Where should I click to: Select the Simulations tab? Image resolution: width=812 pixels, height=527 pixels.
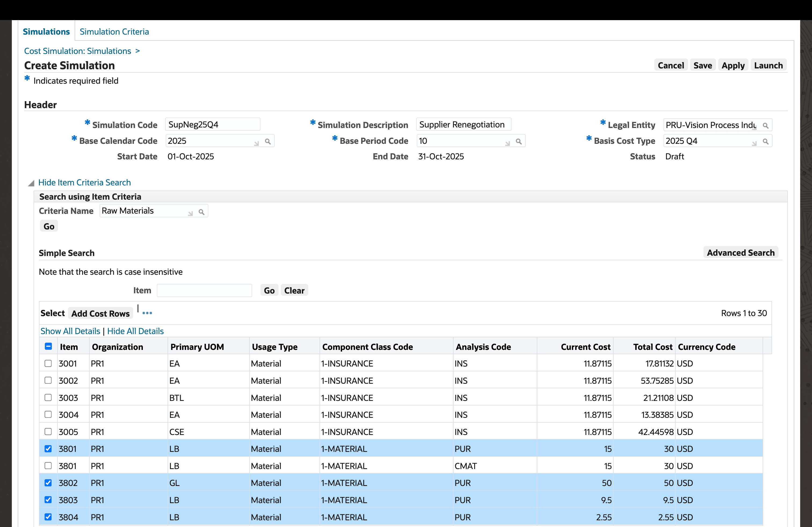point(46,31)
